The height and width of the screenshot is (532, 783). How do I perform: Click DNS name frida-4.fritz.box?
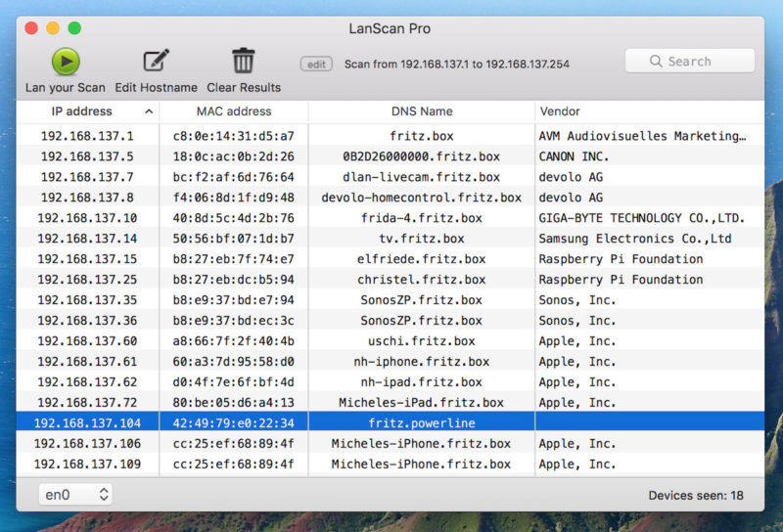pos(422,218)
